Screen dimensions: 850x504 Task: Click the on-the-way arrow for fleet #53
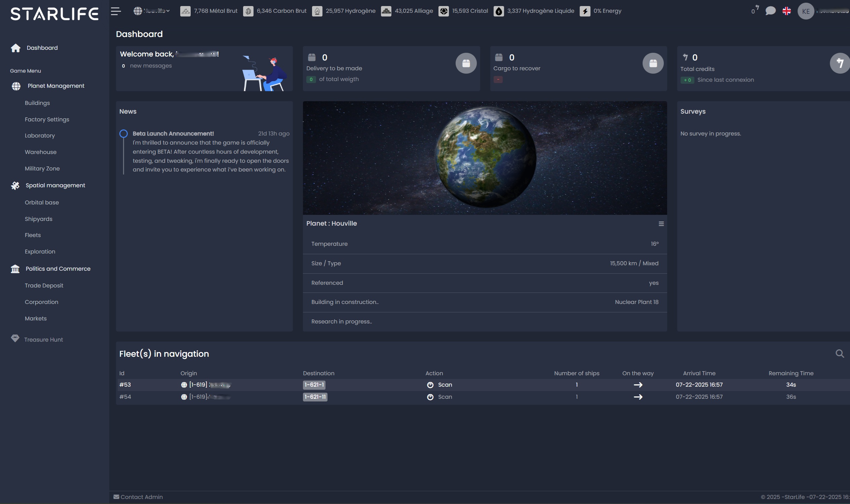pos(638,385)
